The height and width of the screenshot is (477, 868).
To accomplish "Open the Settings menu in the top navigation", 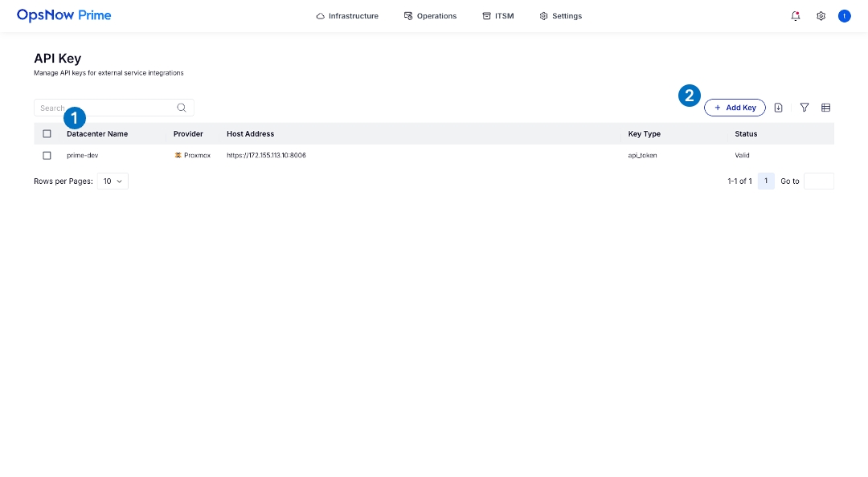I will (x=561, y=16).
